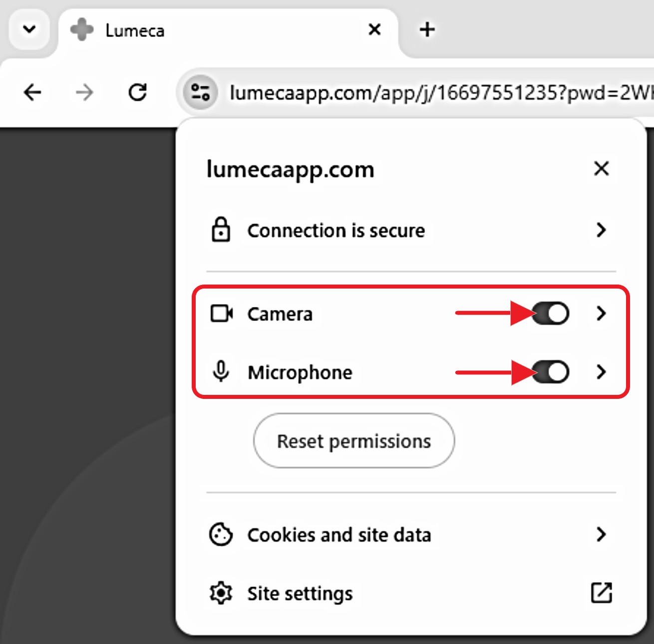654x644 pixels.
Task: Open Site settings menu item
Action: click(x=300, y=594)
